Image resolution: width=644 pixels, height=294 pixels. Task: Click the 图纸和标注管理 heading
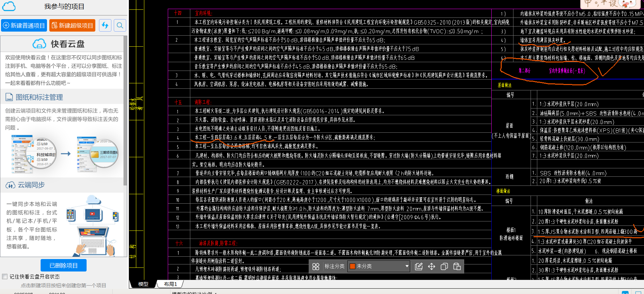pyautogui.click(x=39, y=97)
